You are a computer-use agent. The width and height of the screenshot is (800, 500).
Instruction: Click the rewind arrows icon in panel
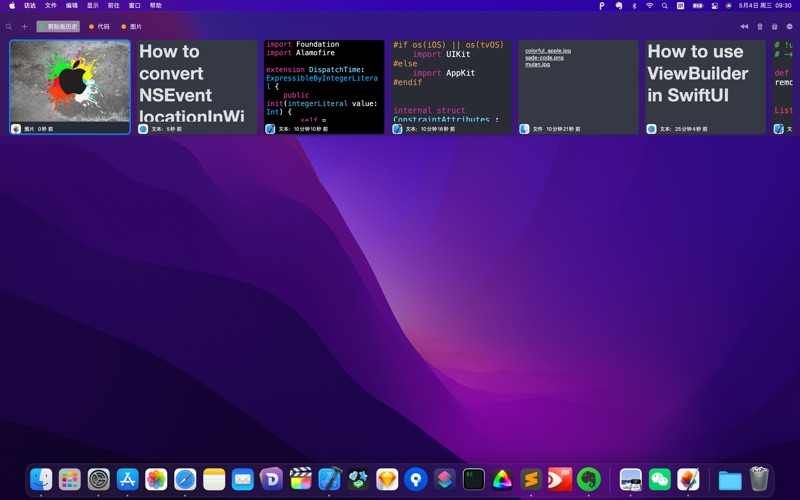point(744,27)
